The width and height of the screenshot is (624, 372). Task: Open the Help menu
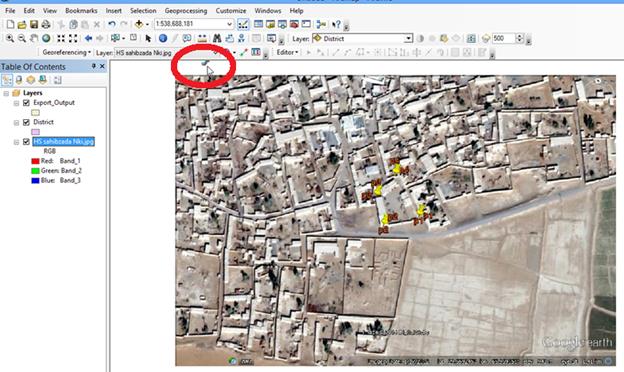[x=296, y=11]
